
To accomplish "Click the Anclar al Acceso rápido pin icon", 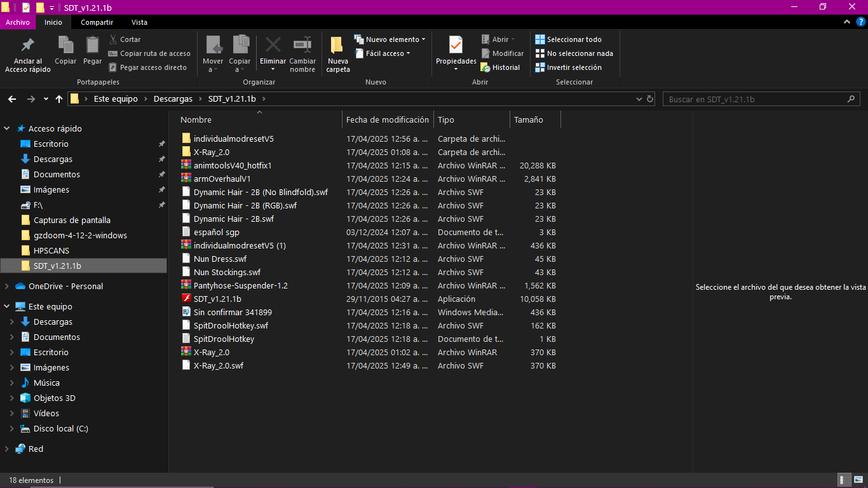I will [27, 45].
